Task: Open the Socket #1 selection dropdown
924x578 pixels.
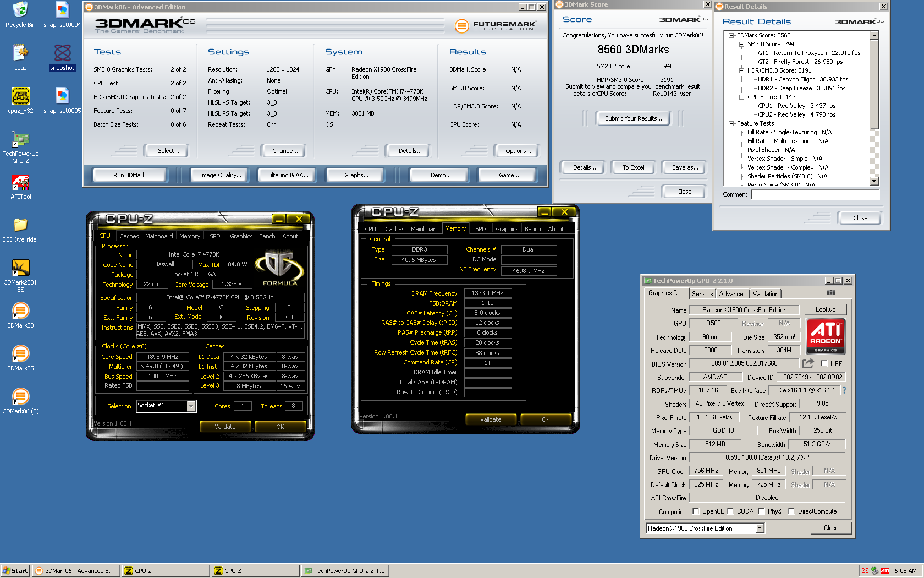Action: point(191,406)
